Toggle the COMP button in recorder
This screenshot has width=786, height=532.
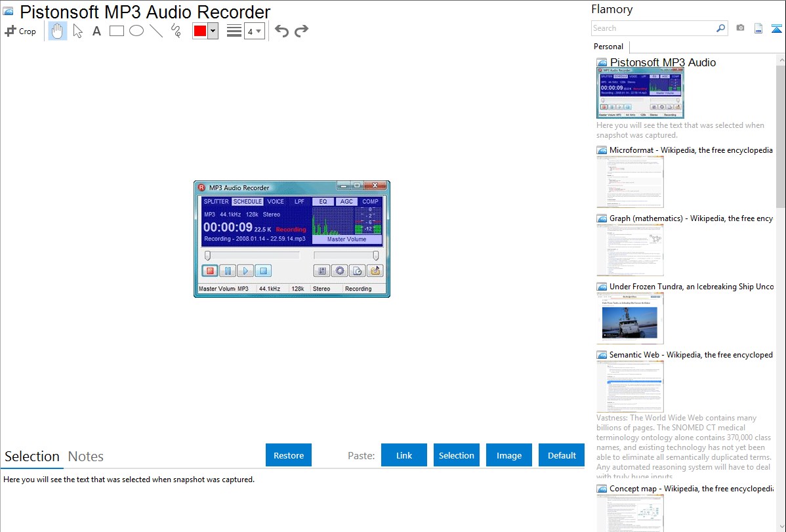tap(371, 201)
